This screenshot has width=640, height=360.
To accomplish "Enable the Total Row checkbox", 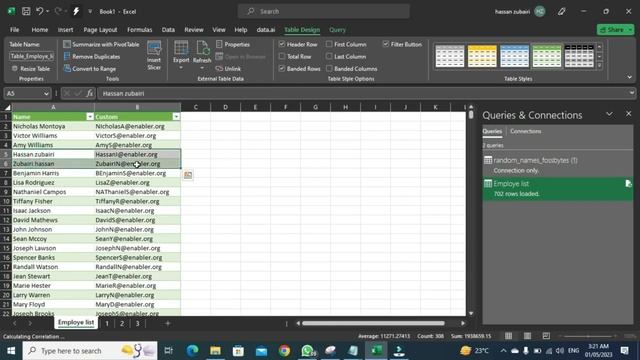I will (282, 56).
